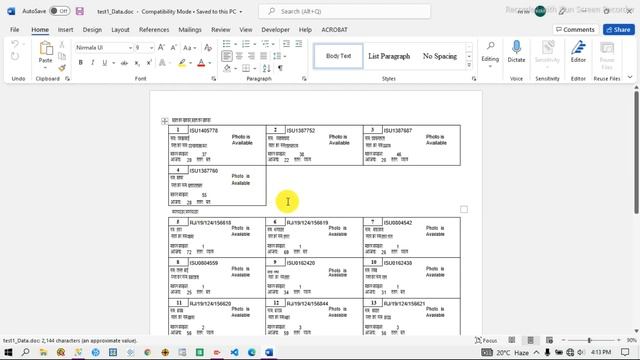Open the Change Case dropdown
The width and height of the screenshot is (640, 360).
click(189, 48)
